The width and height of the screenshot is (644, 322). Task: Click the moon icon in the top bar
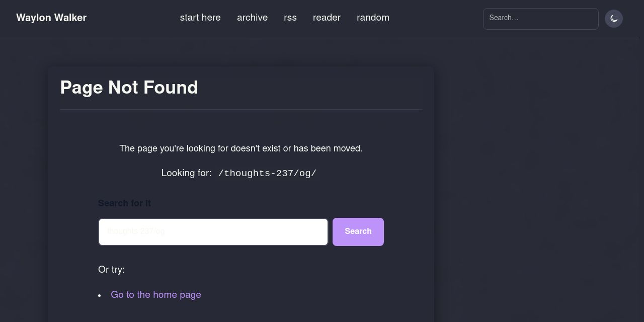click(613, 19)
